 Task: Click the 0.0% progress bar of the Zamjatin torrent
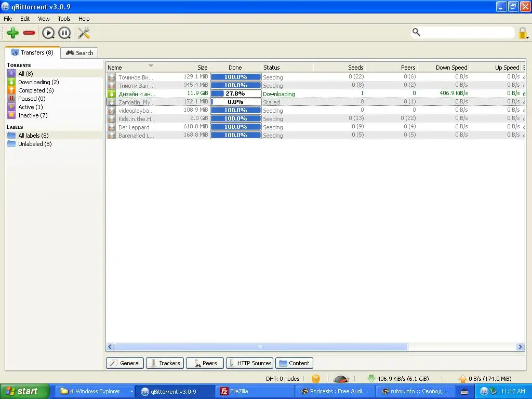coord(236,102)
